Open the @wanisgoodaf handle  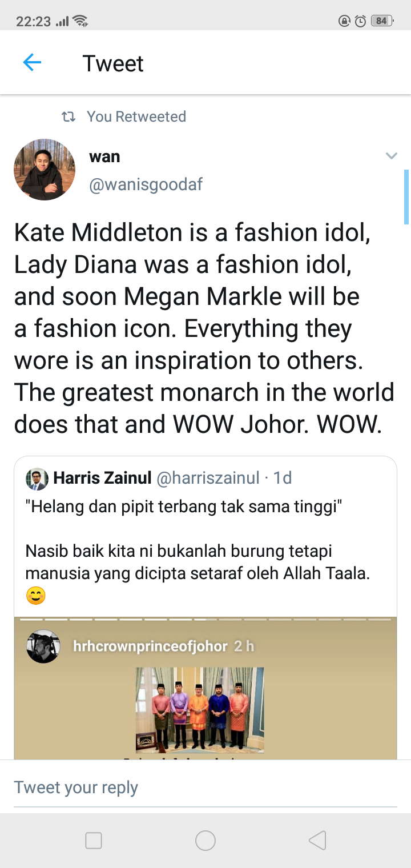pos(146,185)
